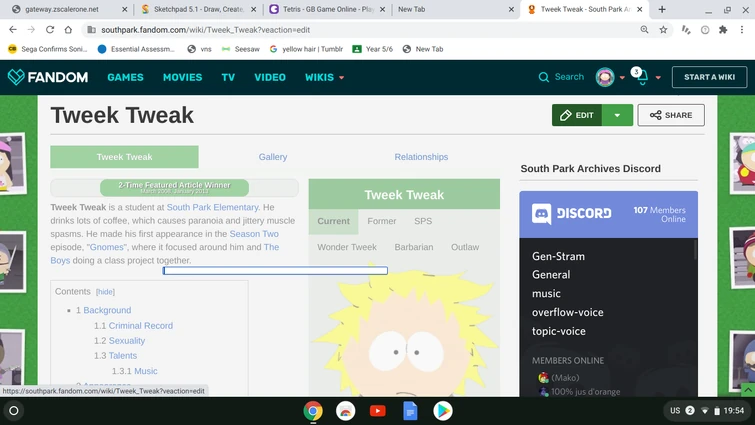
Task: Bookmark this page with the star icon
Action: click(x=663, y=30)
